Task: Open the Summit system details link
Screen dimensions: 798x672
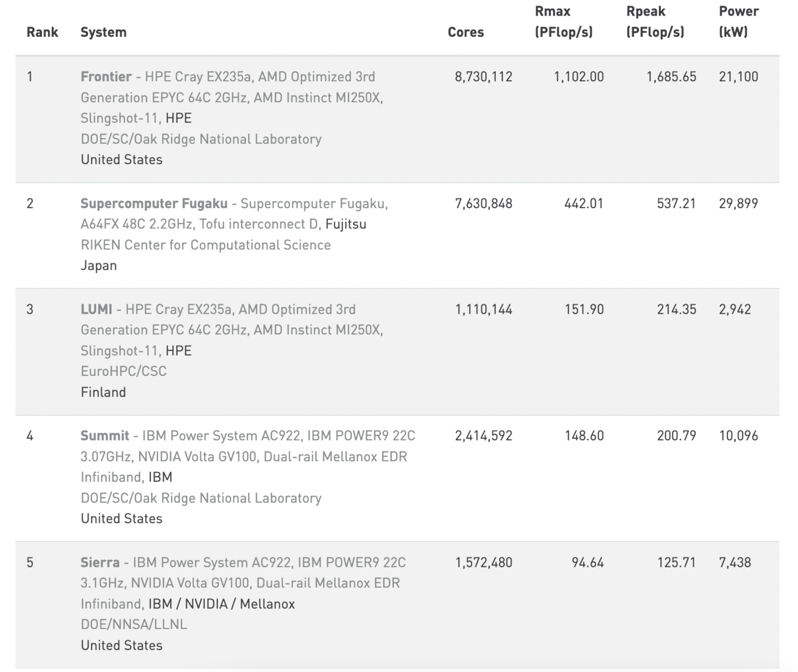Action: [105, 436]
